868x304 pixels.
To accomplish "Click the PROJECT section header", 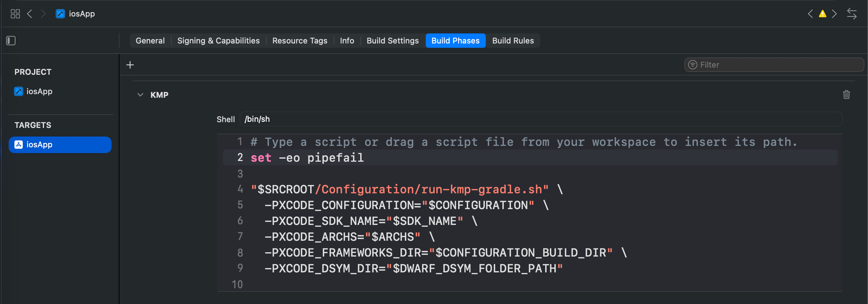I will pyautogui.click(x=33, y=72).
